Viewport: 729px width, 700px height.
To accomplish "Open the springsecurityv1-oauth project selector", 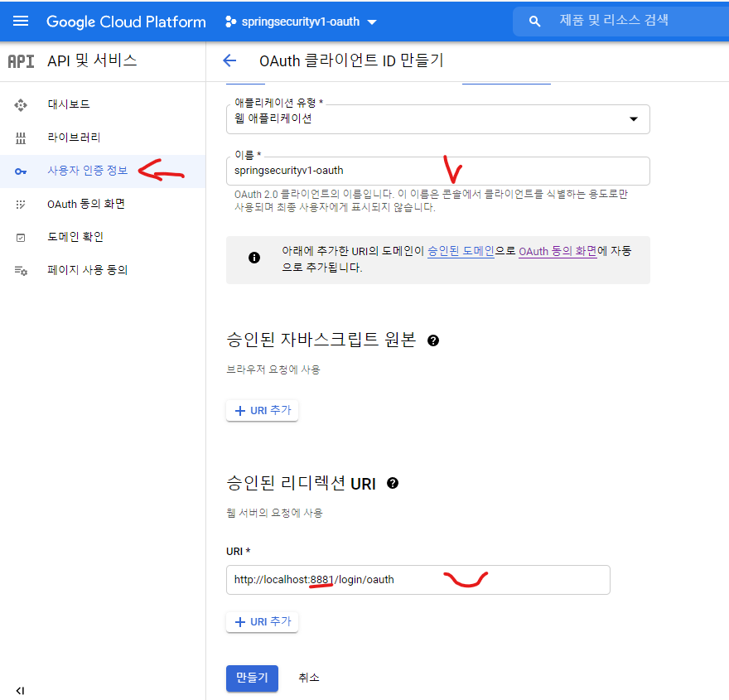I will pos(301,22).
